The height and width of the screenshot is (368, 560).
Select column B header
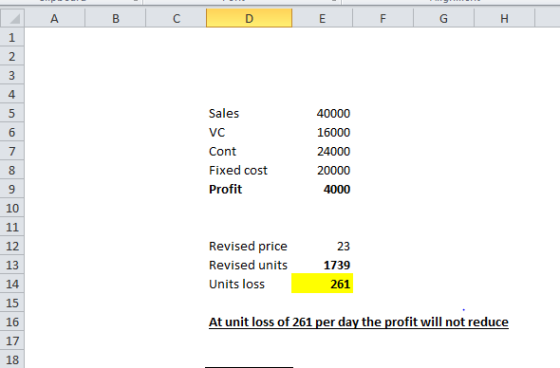pyautogui.click(x=115, y=19)
